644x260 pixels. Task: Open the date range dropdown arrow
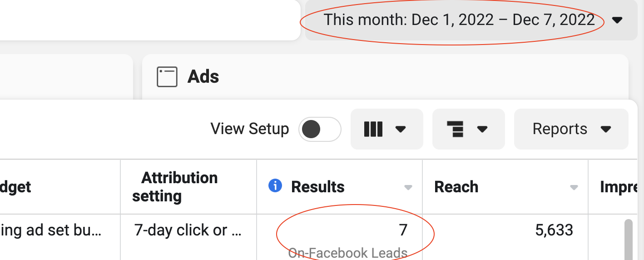(x=617, y=20)
